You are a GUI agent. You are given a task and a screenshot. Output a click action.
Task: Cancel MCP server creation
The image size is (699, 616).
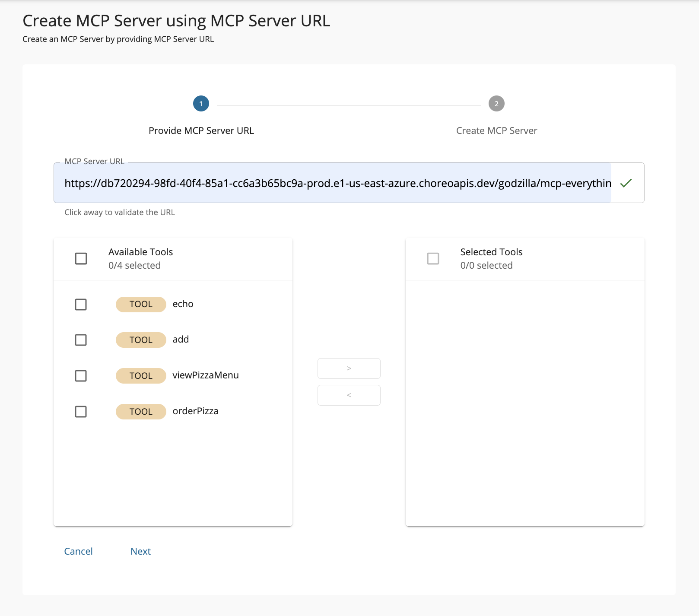pos(78,551)
